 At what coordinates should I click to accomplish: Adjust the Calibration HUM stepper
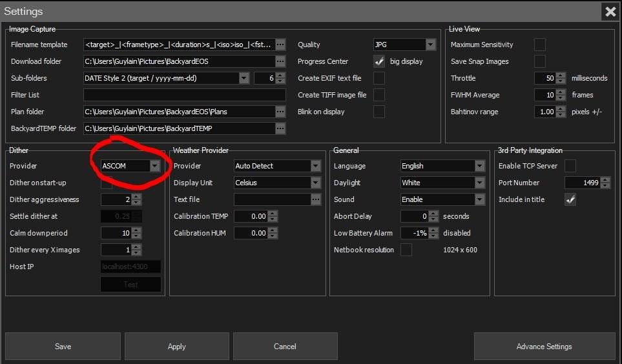(x=272, y=233)
